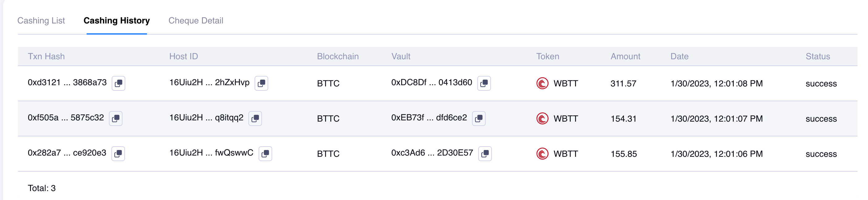Copy the Host ID ending in q8itqq2
Viewport: 868px width, 200px height.
click(255, 118)
